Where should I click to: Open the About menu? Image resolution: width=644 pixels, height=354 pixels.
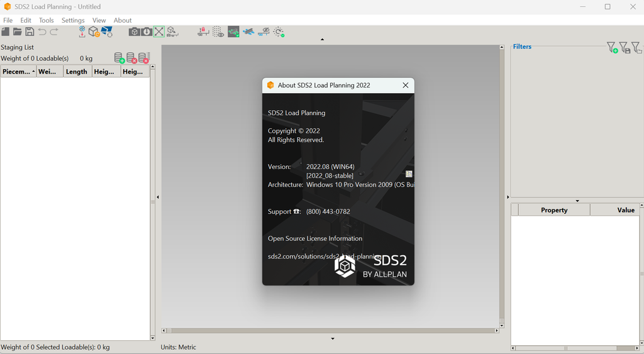[x=123, y=20]
